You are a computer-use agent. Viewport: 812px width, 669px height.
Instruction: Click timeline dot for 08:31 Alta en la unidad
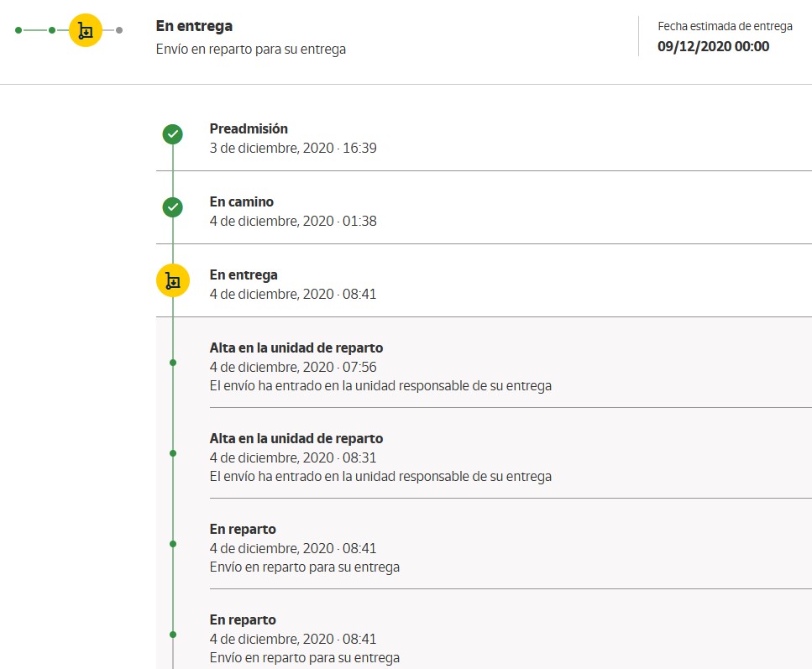173,453
